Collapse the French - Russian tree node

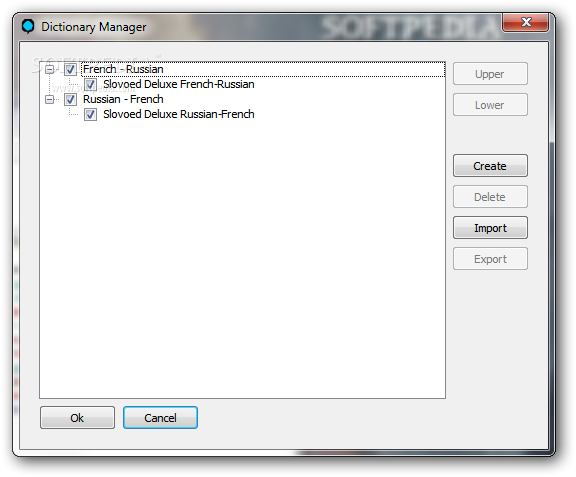[x=50, y=69]
